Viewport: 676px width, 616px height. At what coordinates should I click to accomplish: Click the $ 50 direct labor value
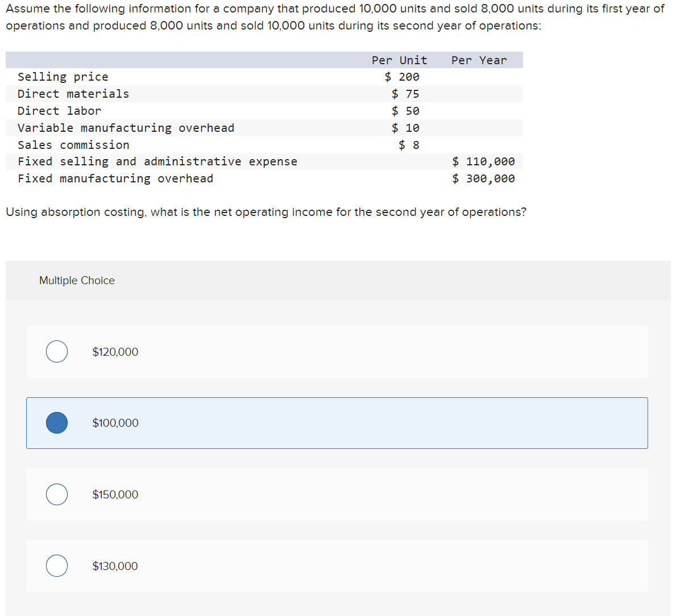(x=405, y=111)
